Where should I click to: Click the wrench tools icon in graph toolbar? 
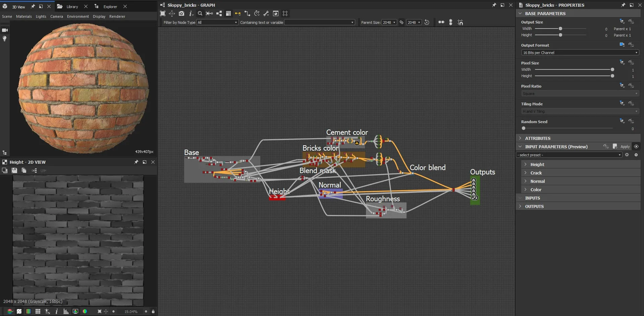click(x=266, y=13)
